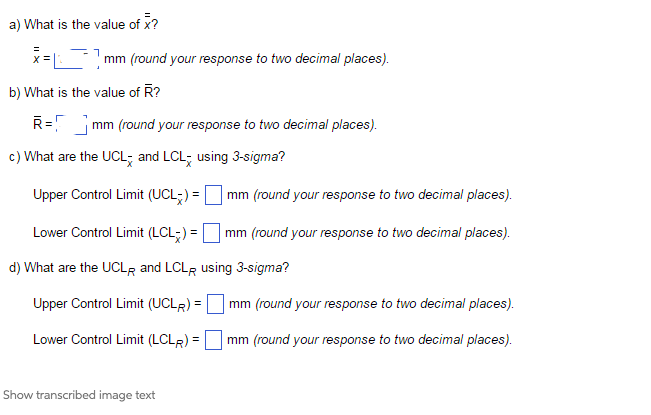The height and width of the screenshot is (415, 651).
Task: Select the LCL x-bar answer box
Action: 211,233
